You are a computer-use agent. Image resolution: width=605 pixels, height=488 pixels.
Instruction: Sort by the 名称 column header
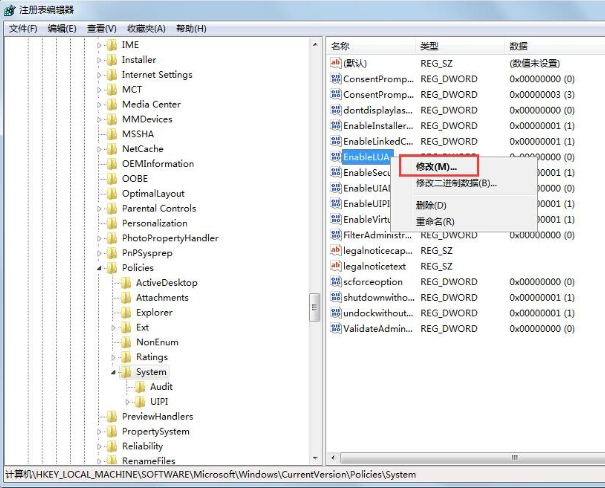click(x=371, y=46)
